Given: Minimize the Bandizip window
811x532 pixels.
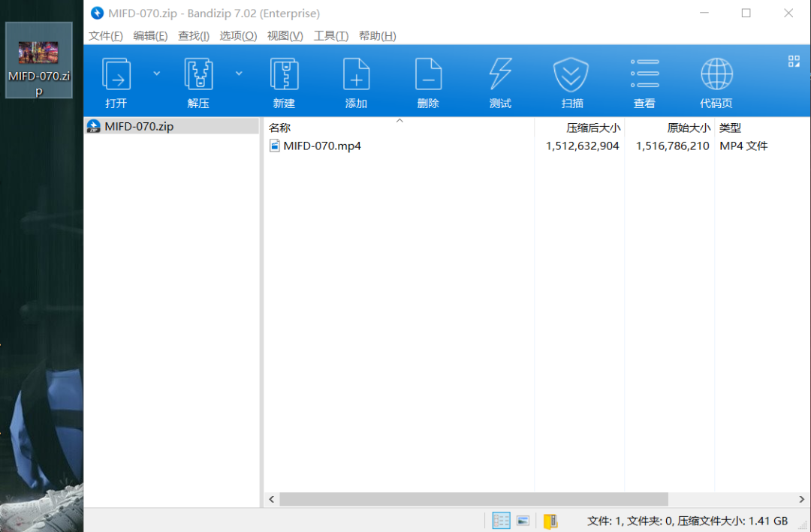Looking at the screenshot, I should click(704, 13).
